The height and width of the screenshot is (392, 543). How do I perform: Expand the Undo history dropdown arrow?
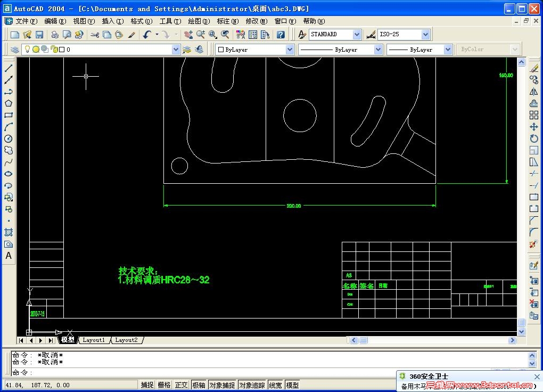[157, 34]
